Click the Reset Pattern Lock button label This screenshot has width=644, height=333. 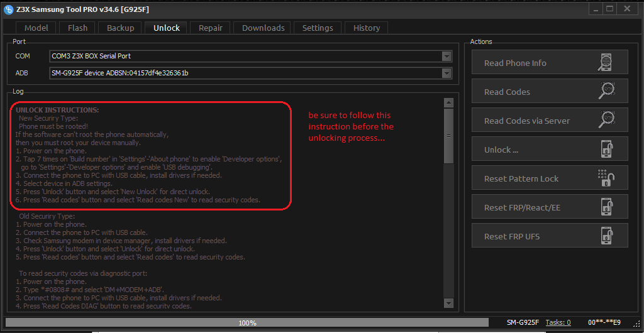click(521, 179)
